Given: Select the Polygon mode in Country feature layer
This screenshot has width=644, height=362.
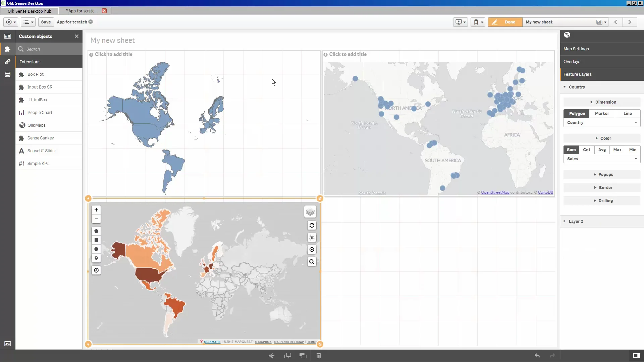Looking at the screenshot, I should (577, 114).
